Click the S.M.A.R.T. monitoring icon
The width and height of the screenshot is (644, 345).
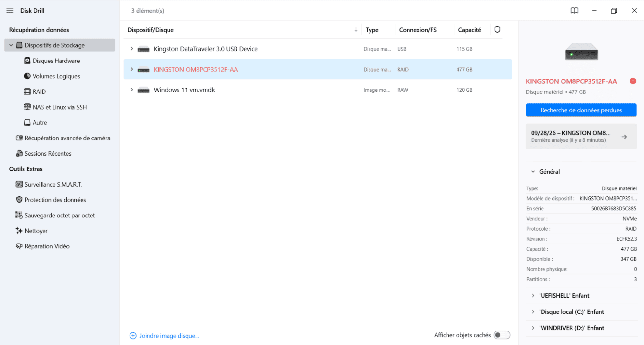(19, 184)
